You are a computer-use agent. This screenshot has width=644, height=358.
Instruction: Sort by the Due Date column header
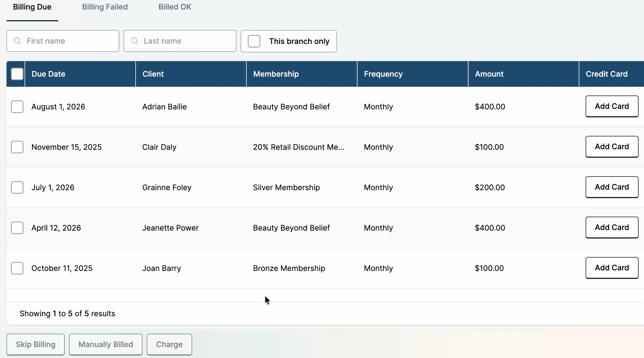48,74
